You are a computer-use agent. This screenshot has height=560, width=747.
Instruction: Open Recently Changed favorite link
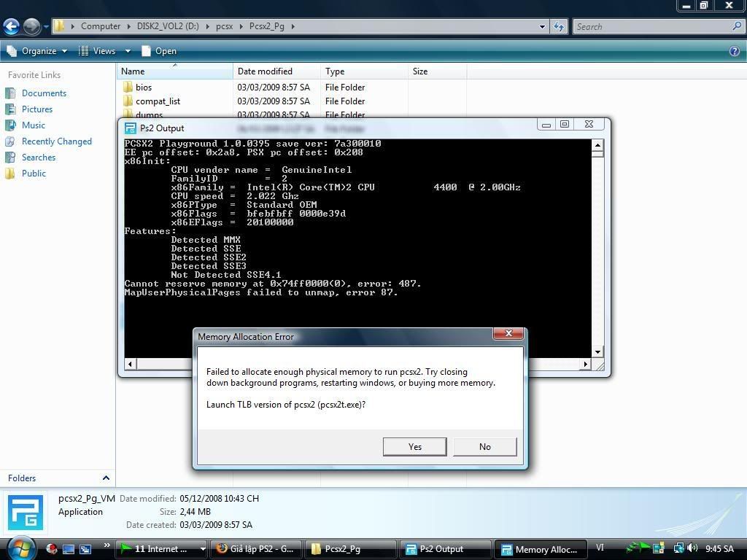click(x=57, y=141)
